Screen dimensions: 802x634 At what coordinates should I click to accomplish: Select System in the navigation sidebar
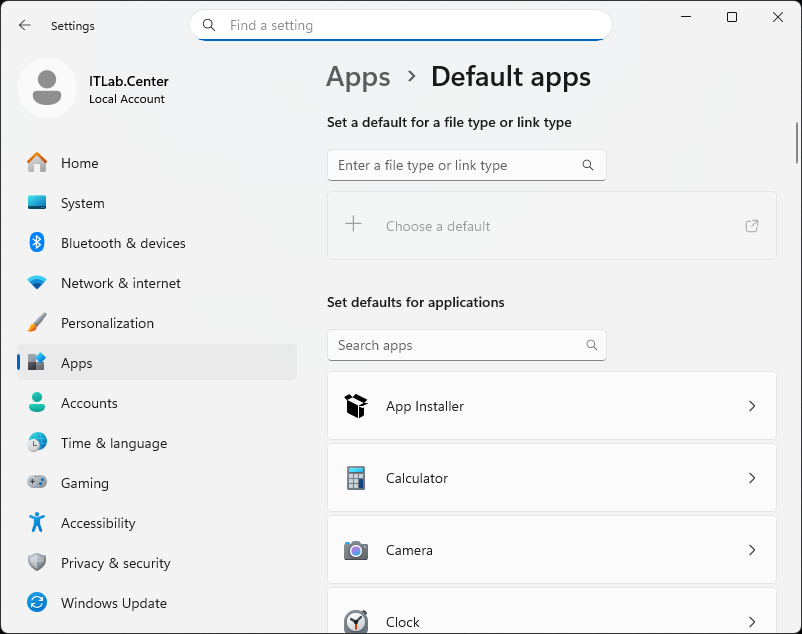82,203
